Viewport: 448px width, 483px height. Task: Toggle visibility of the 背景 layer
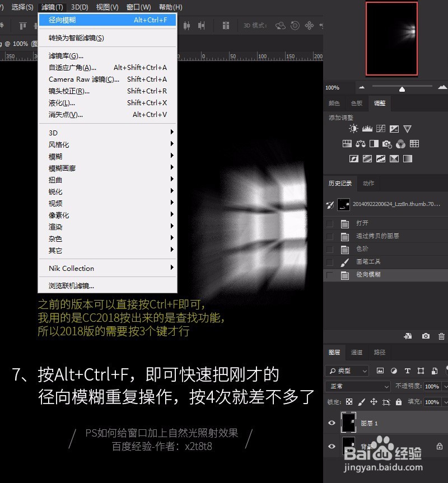(331, 446)
